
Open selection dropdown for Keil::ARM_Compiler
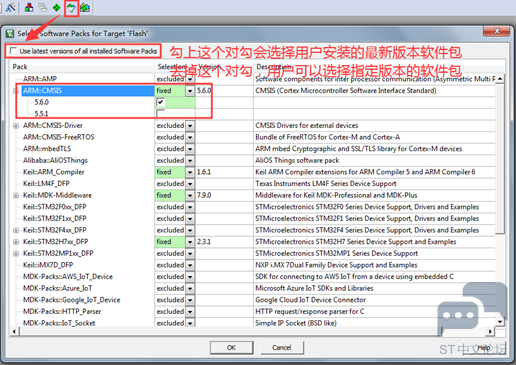click(190, 172)
